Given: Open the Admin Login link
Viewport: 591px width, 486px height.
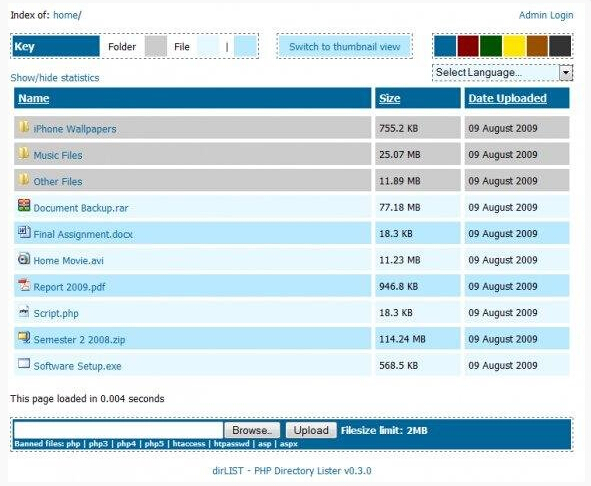Looking at the screenshot, I should click(546, 15).
